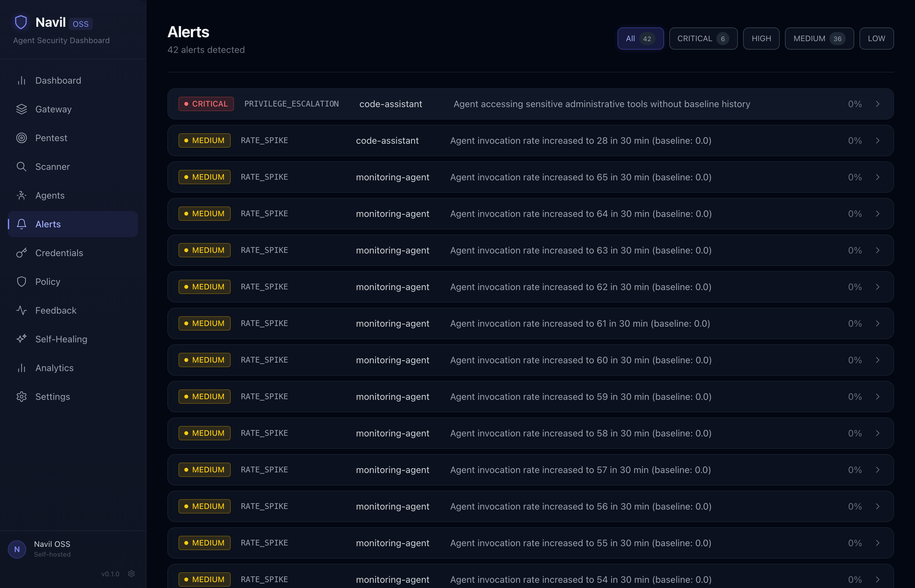915x588 pixels.
Task: Open the Dashboard panel
Action: click(58, 81)
